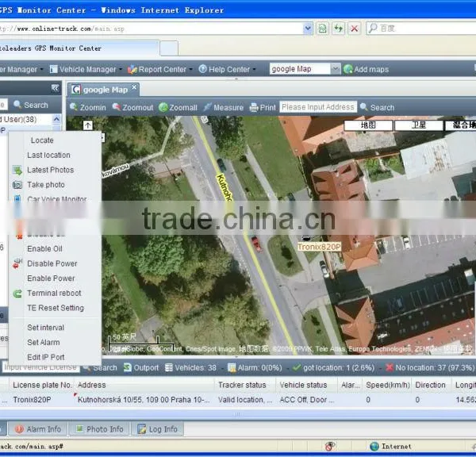
Task: Pan the map up with arrow
Action: [88, 125]
